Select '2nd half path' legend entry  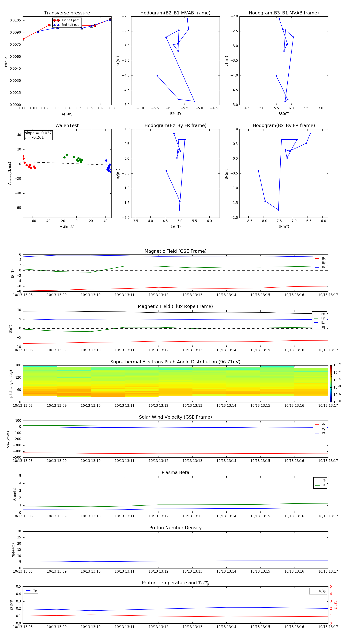[x=67, y=25]
